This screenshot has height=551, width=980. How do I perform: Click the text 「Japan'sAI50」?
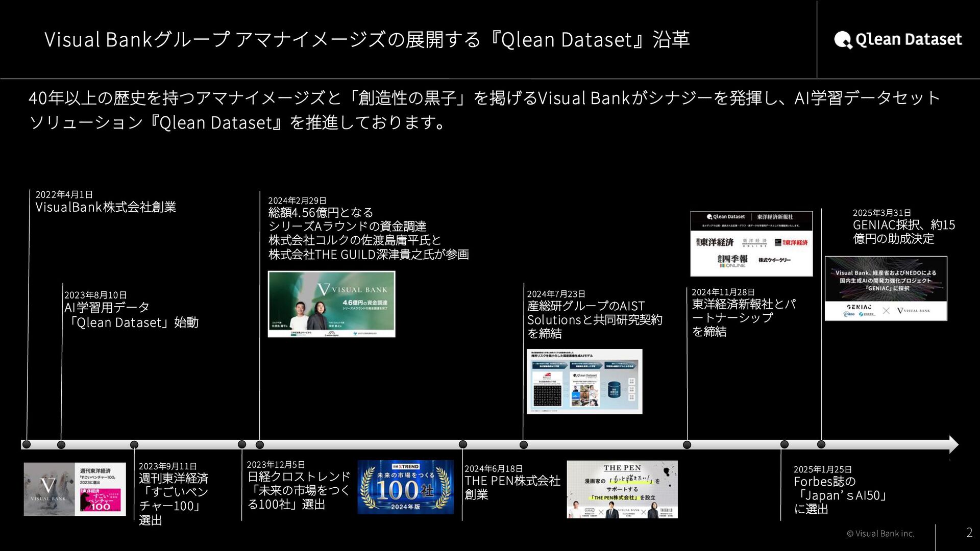tap(841, 495)
